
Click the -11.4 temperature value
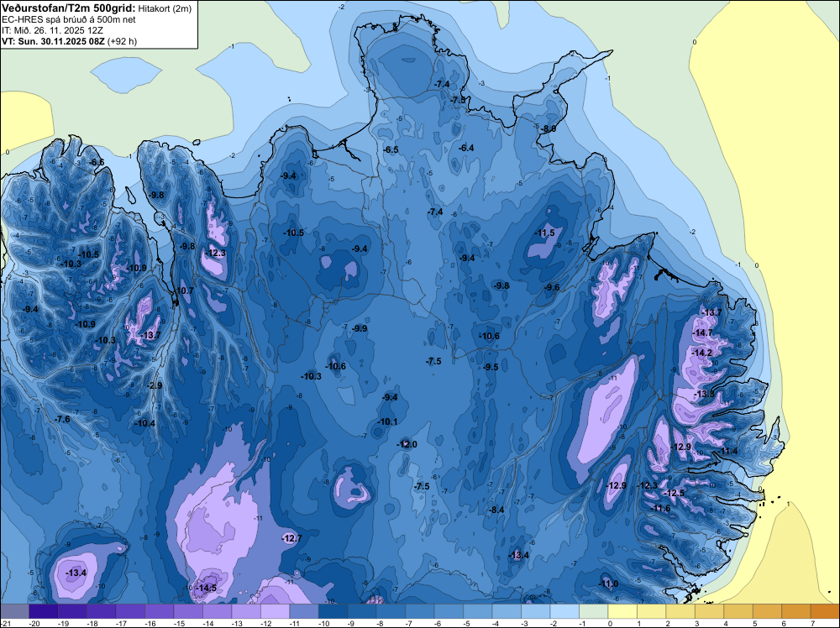[x=728, y=451]
